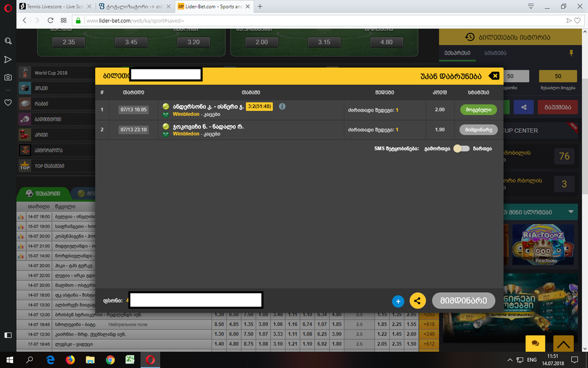
Task: Click blue plus button in ticket footer
Action: click(x=398, y=301)
